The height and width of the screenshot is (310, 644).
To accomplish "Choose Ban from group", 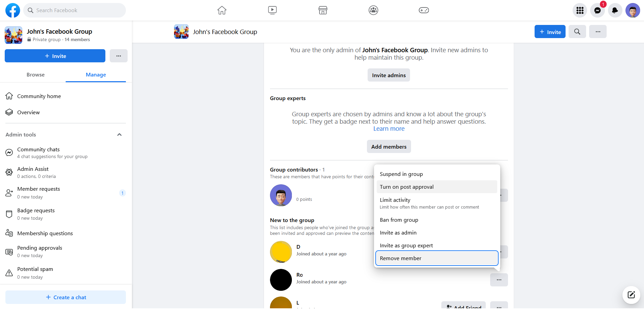I will [x=437, y=220].
